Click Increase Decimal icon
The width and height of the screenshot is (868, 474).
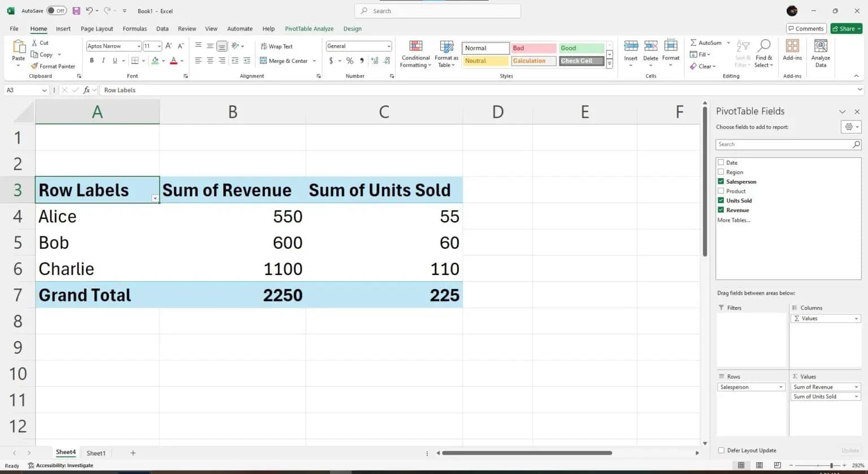(x=374, y=61)
